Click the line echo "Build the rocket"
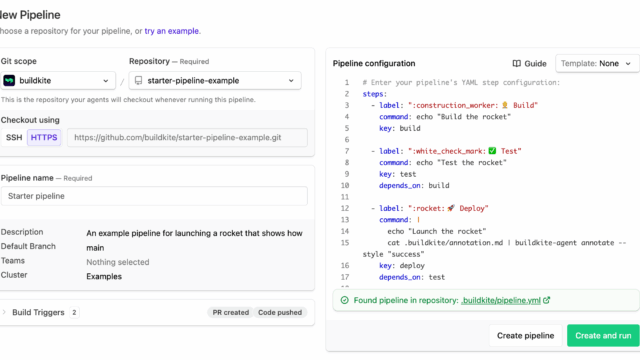Screen dimensions: 640x360 click(x=445, y=117)
